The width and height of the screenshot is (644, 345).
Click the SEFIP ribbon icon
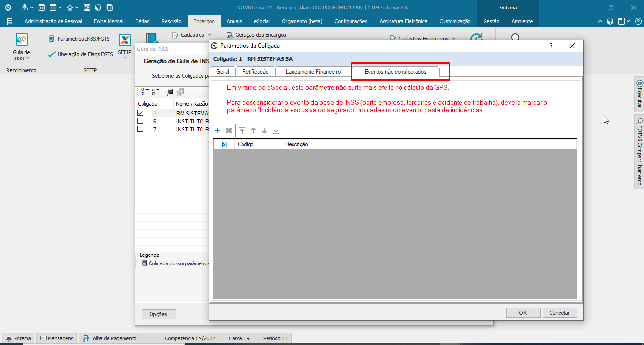coord(125,40)
